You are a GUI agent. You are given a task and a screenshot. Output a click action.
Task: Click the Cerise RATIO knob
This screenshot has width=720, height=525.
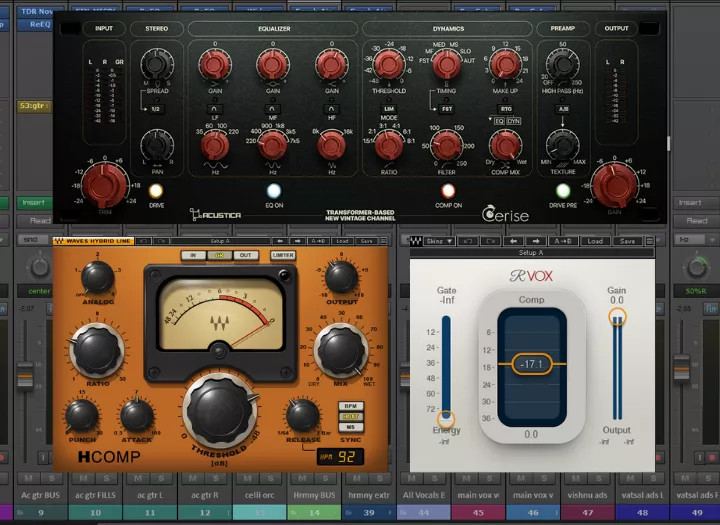389,146
